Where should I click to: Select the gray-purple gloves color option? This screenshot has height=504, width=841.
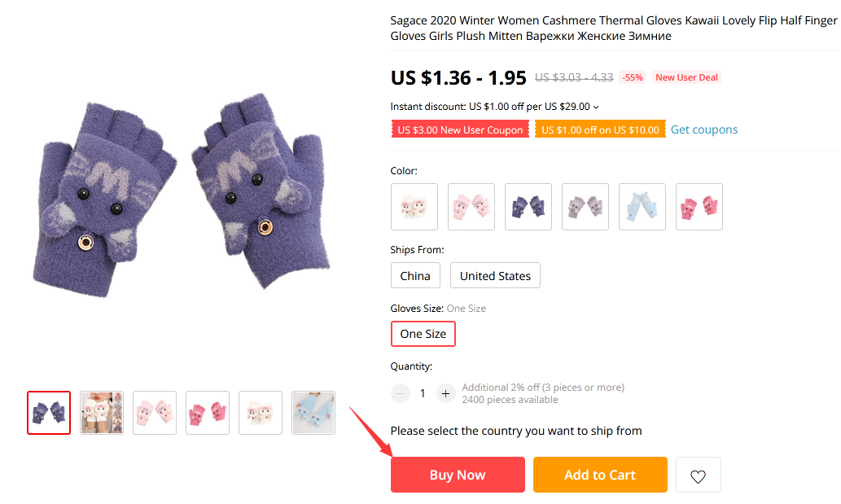(x=585, y=207)
